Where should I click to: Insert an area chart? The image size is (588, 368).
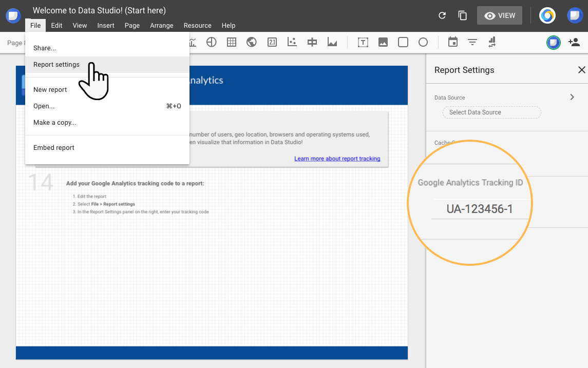332,43
